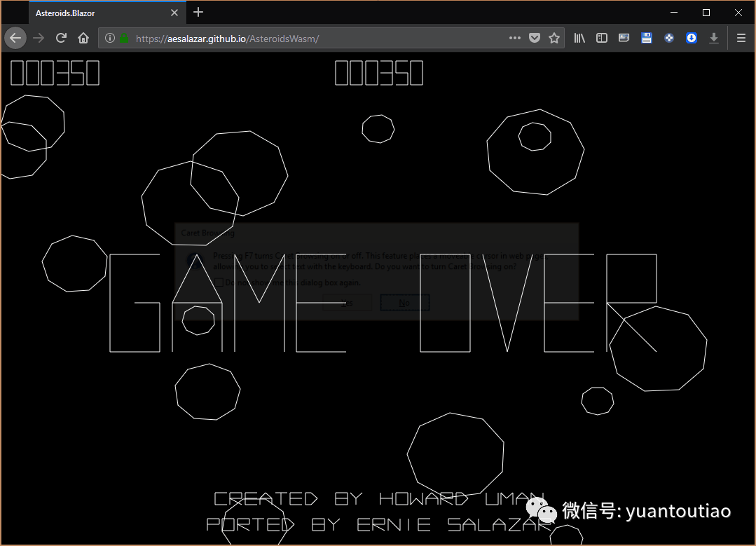Click the green secure connection padlock
Viewport: 756px width, 546px height.
(124, 38)
